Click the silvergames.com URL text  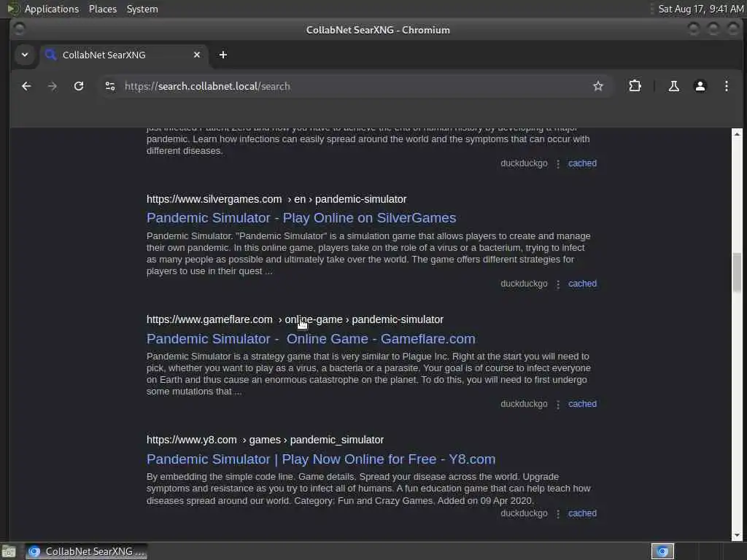(x=276, y=199)
